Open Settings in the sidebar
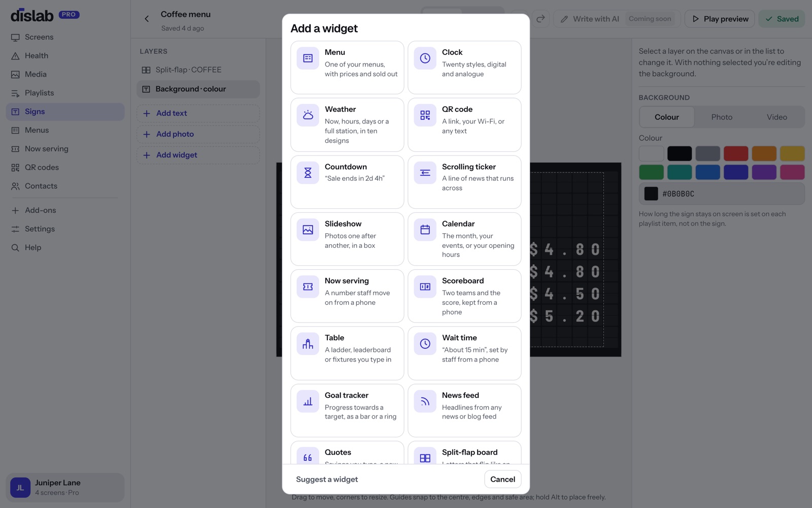This screenshot has width=812, height=508. [65, 229]
